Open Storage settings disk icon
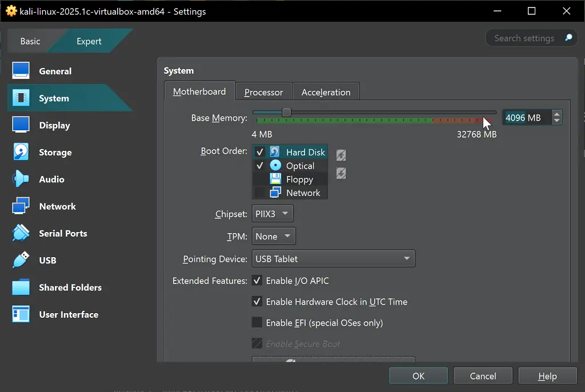585x392 pixels. click(x=21, y=152)
